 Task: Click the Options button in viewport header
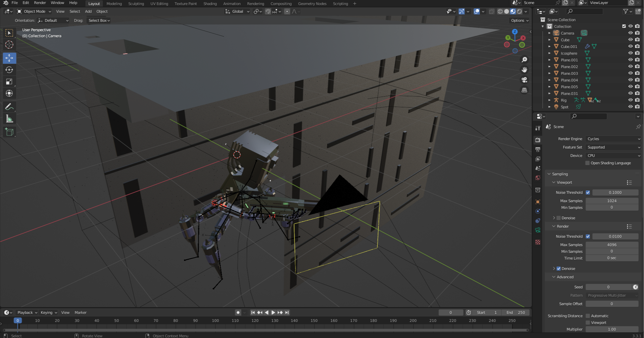(x=519, y=20)
